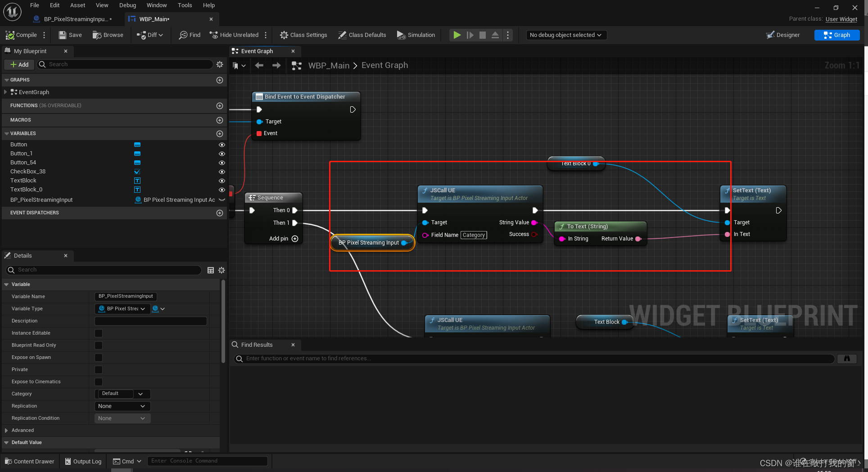The height and width of the screenshot is (472, 868).
Task: Open Find in blueprint tool
Action: click(190, 35)
